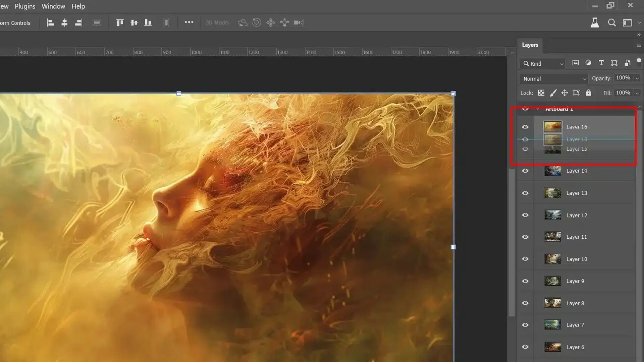Open the Kind filter dropdown
The height and width of the screenshot is (362, 644).
(x=543, y=64)
